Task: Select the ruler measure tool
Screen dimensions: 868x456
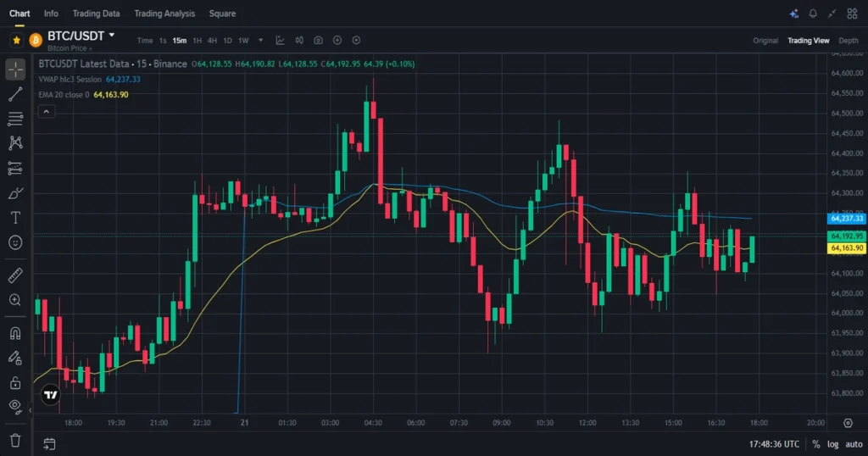Action: pyautogui.click(x=15, y=275)
